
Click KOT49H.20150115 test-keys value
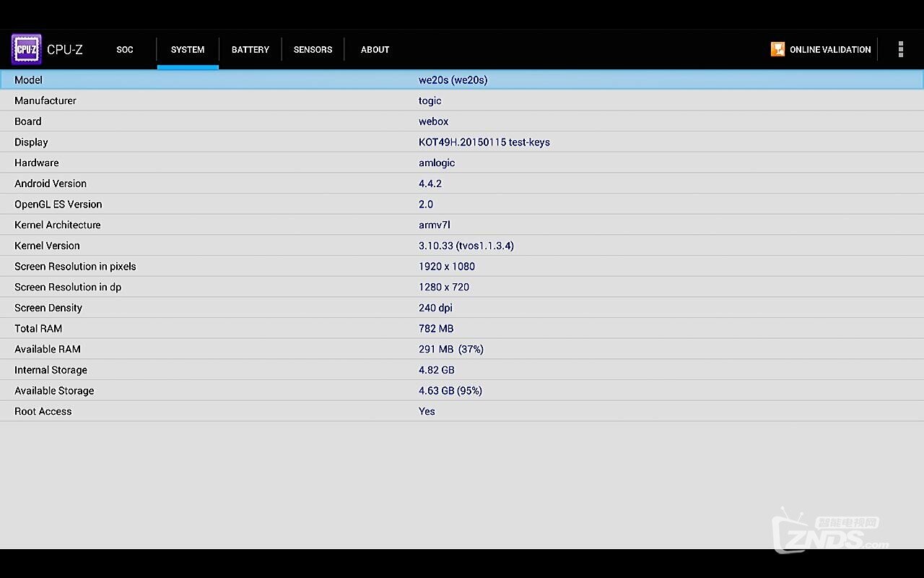(484, 142)
